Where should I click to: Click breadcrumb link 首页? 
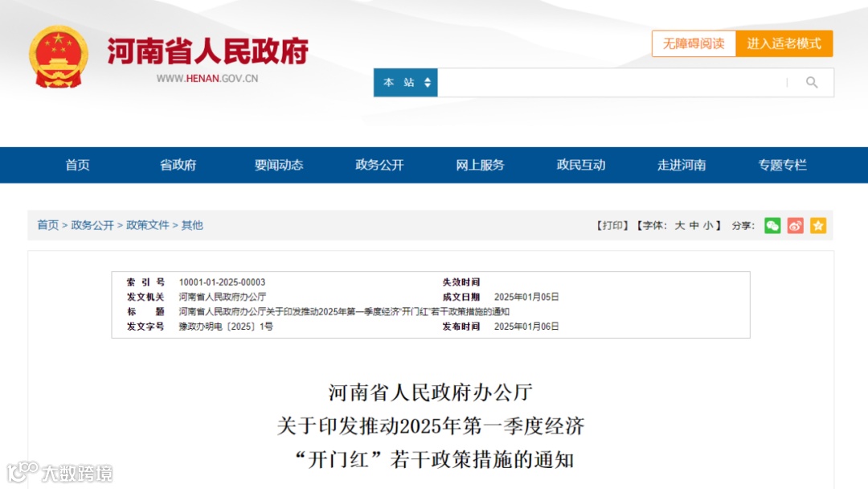47,225
